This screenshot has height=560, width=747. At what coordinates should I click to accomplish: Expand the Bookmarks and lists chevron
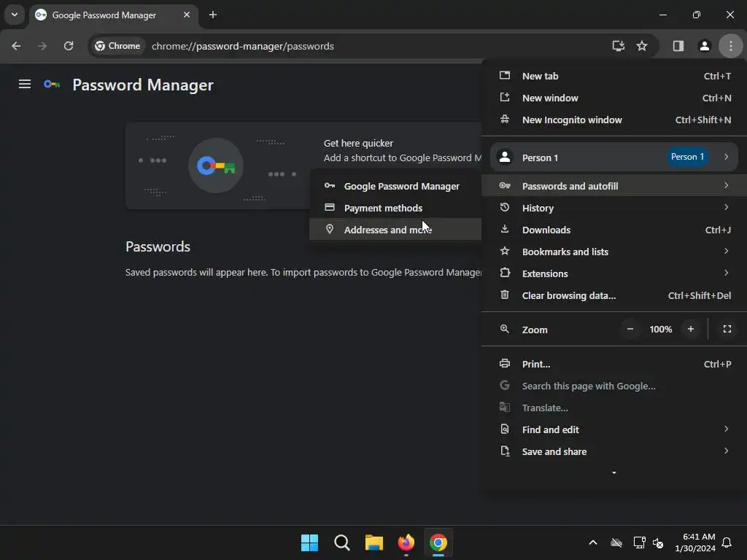[726, 251]
